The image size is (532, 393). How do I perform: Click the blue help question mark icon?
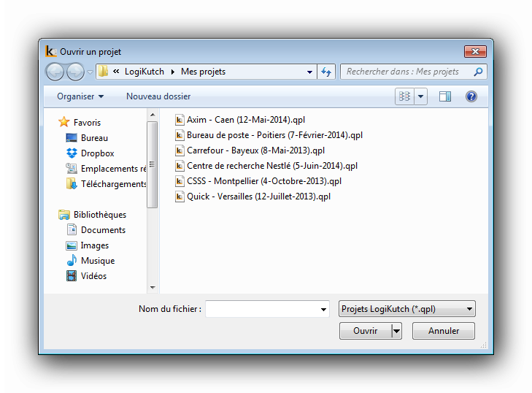point(471,96)
